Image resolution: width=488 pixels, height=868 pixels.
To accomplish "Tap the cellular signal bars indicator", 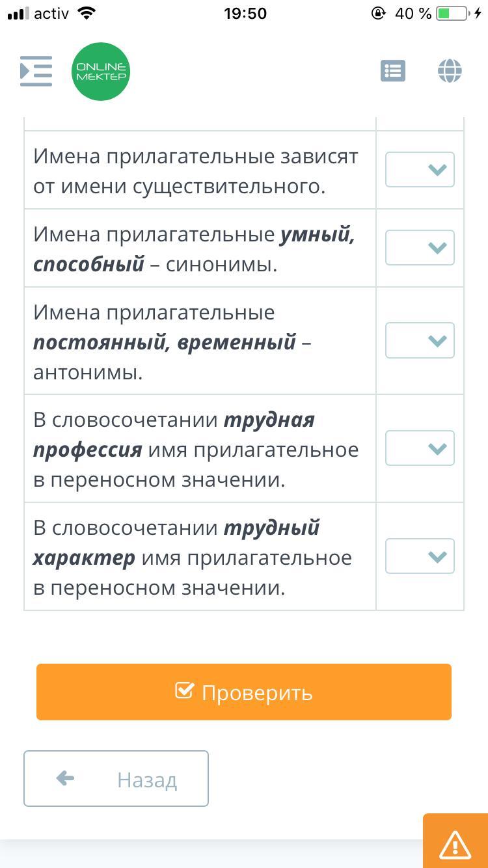I will (18, 14).
